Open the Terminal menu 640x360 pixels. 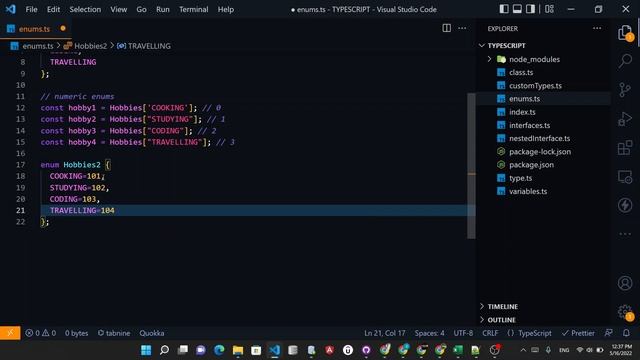pyautogui.click(x=193, y=9)
